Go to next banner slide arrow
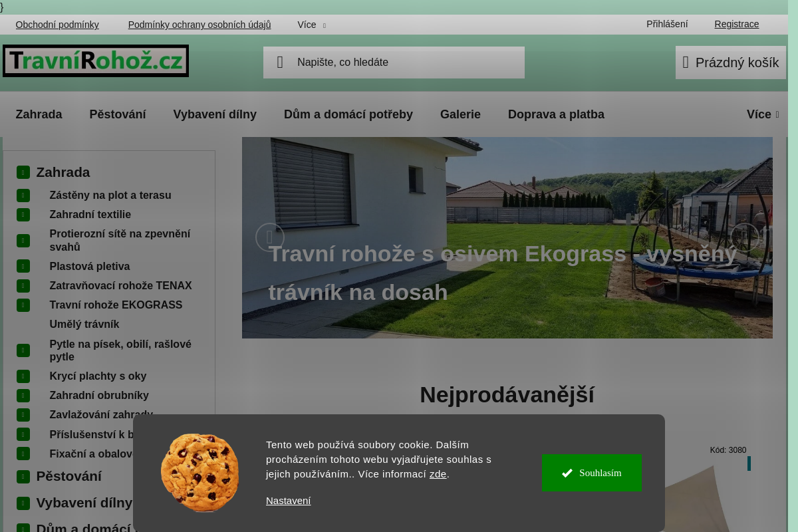The image size is (798, 532). click(745, 237)
